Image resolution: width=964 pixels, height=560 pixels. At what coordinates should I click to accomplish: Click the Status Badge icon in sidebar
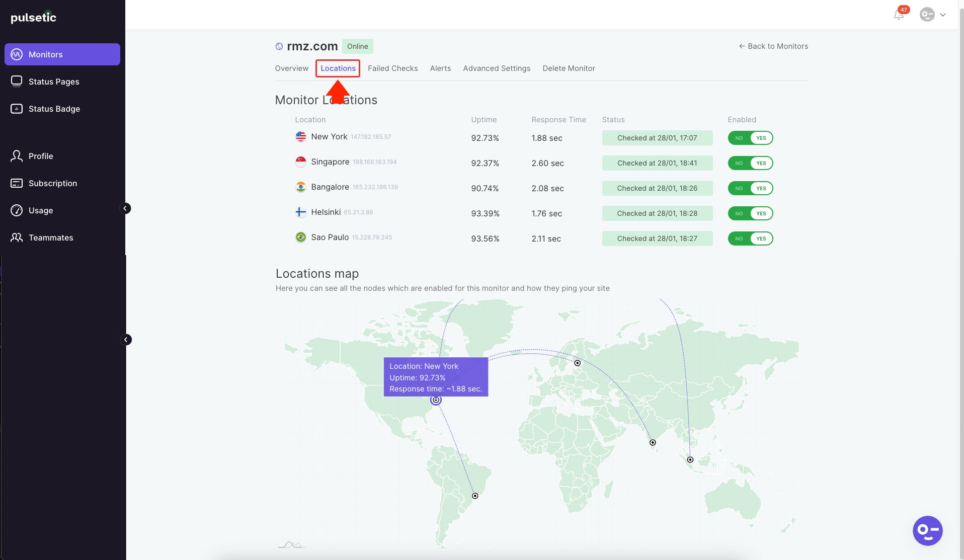point(17,109)
